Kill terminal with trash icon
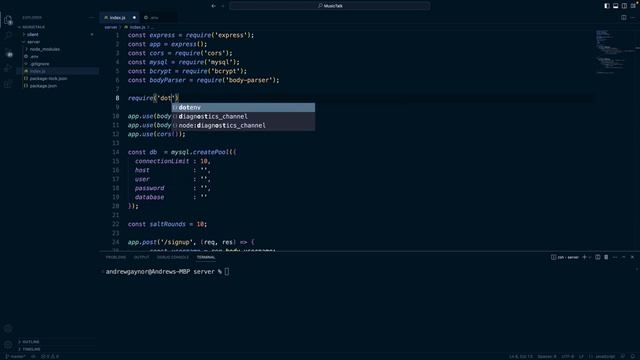The width and height of the screenshot is (640, 360). tap(606, 257)
